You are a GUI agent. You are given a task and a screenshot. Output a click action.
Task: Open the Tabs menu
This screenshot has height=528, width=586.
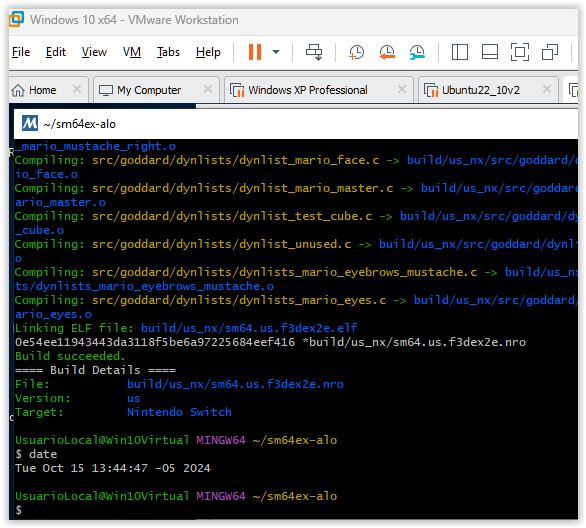pyautogui.click(x=168, y=52)
